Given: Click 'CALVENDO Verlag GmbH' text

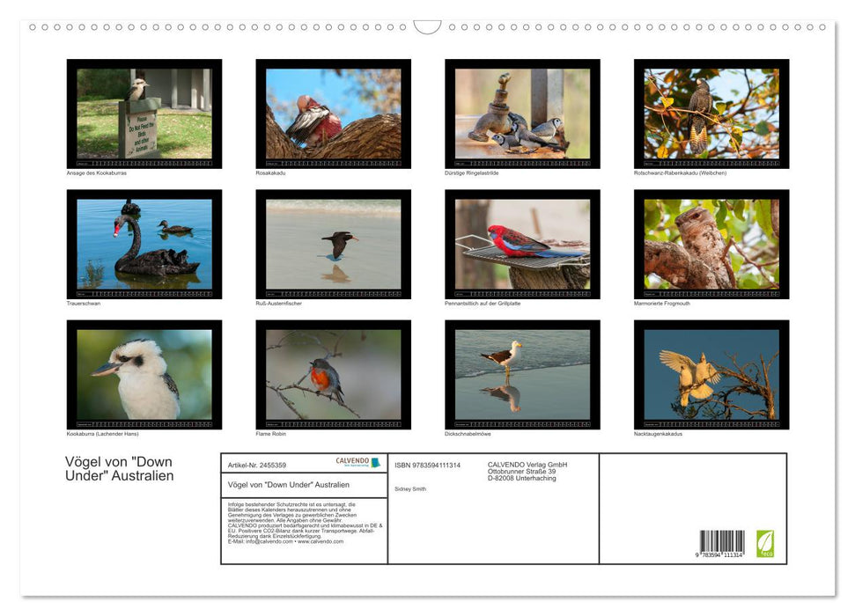Looking at the screenshot, I should tap(527, 465).
